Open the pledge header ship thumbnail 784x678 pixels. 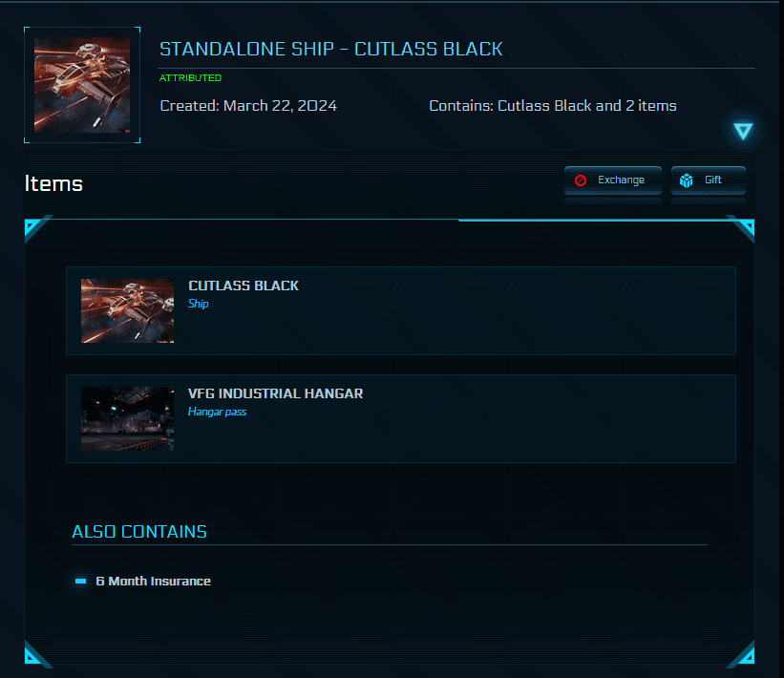tap(82, 85)
